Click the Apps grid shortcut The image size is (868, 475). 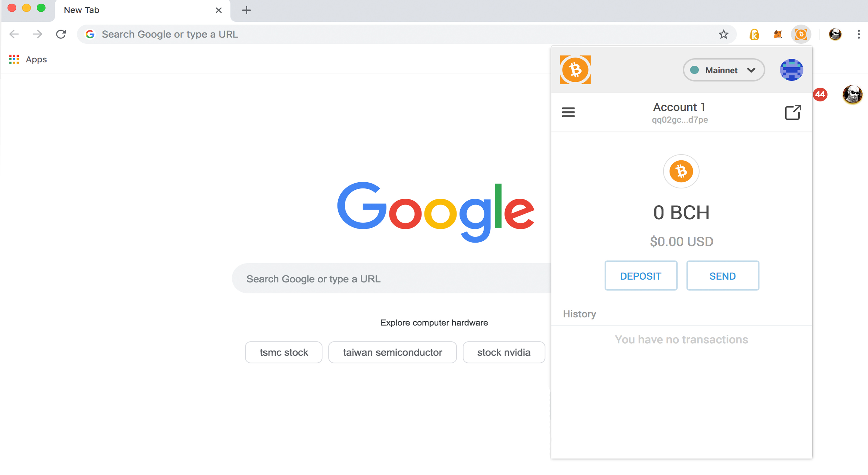(28, 59)
